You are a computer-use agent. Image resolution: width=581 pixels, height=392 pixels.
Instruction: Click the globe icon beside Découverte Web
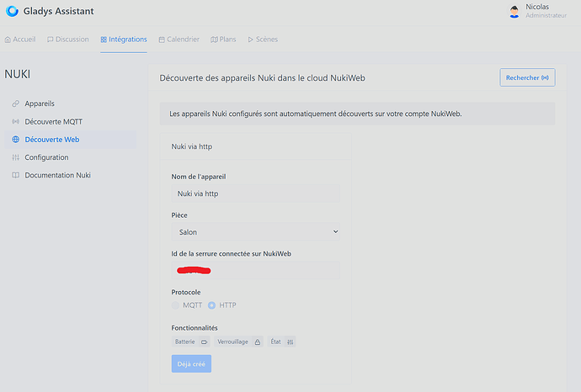16,140
